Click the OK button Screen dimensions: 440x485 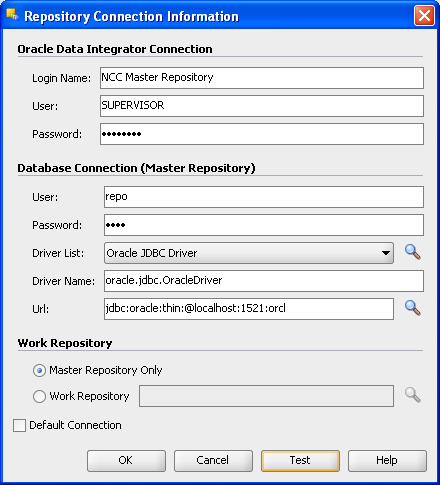(126, 461)
